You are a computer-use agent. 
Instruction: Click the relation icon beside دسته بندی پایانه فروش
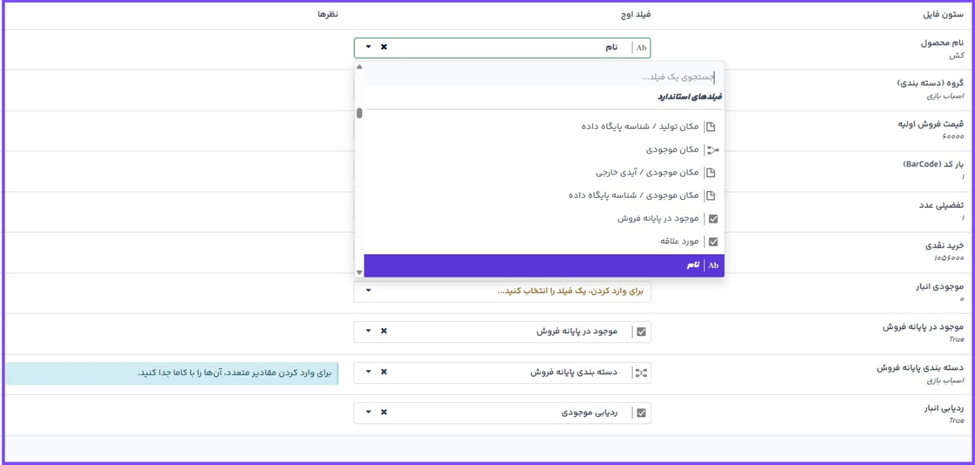point(641,372)
